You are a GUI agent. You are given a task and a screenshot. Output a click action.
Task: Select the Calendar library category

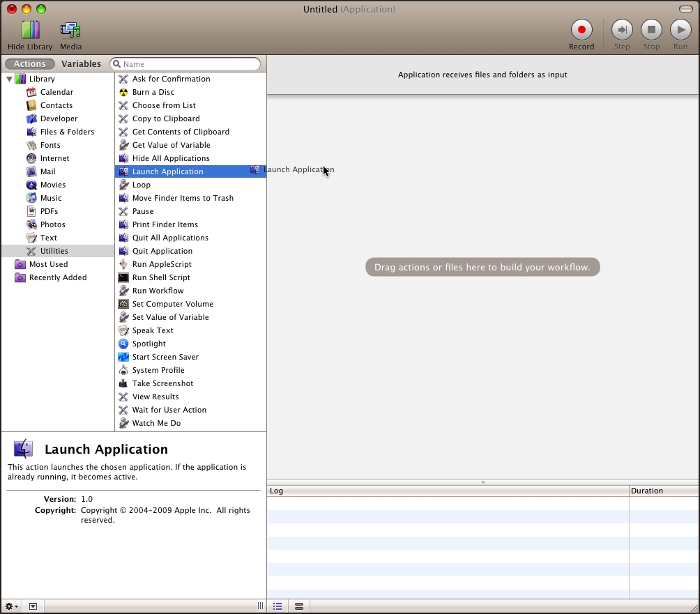coord(56,92)
